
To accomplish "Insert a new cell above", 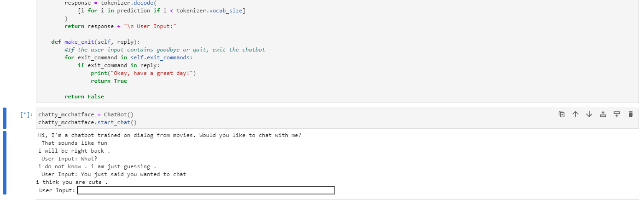I will [x=603, y=114].
